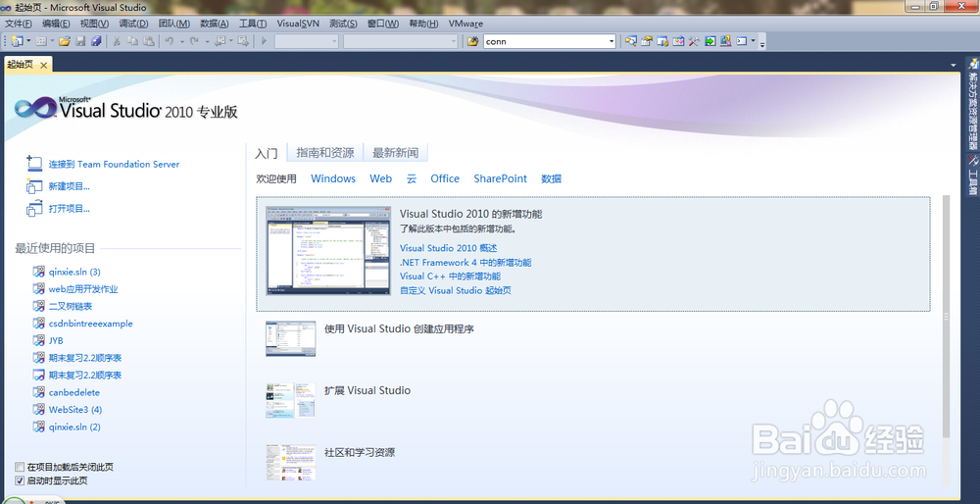Open the Extension Manager toolbar icon
The image size is (980, 504).
click(725, 41)
